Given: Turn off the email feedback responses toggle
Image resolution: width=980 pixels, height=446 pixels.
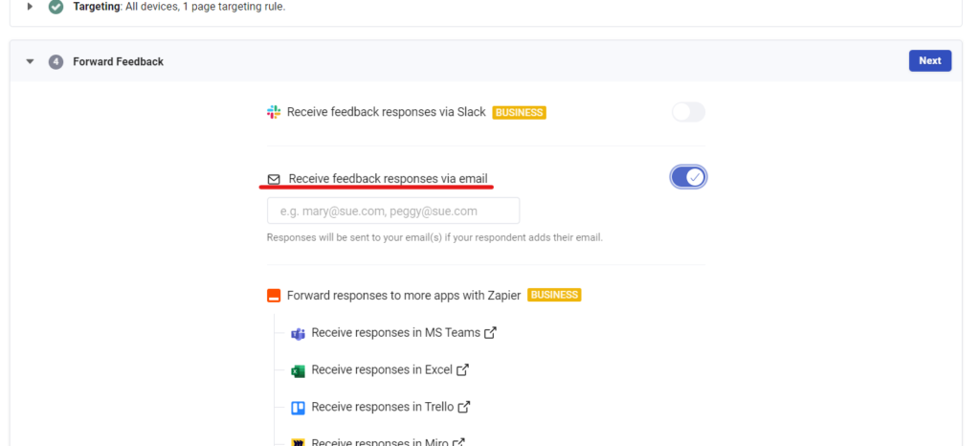Looking at the screenshot, I should [x=688, y=177].
